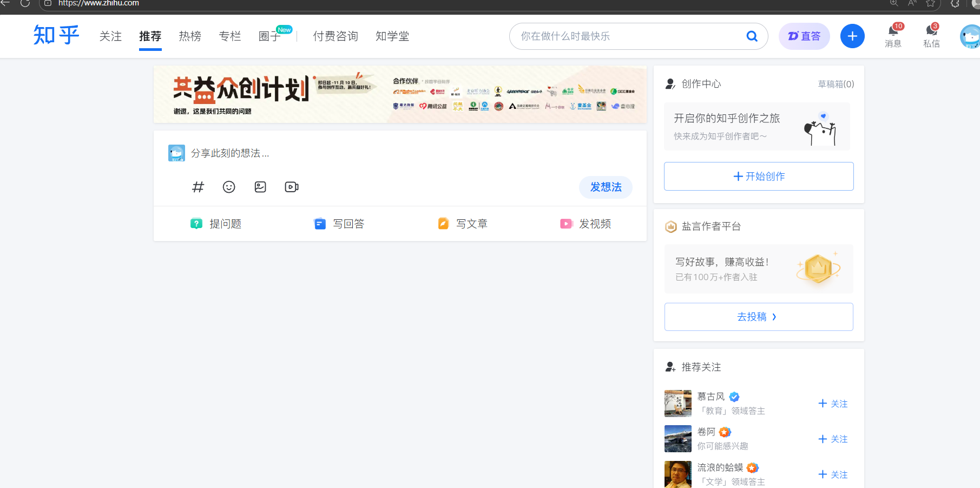Follow user 卷阿

click(833, 439)
